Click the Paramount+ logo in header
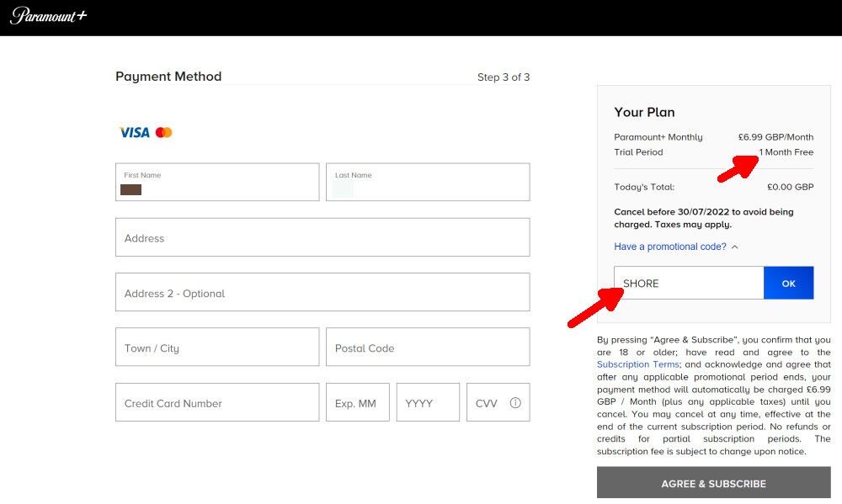This screenshot has height=504, width=842. [49, 16]
